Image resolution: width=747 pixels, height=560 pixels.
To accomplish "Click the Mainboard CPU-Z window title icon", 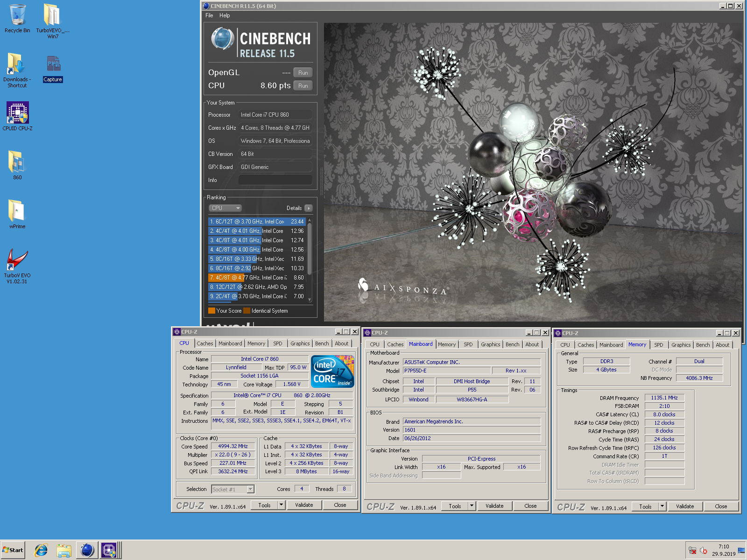I will tap(367, 333).
